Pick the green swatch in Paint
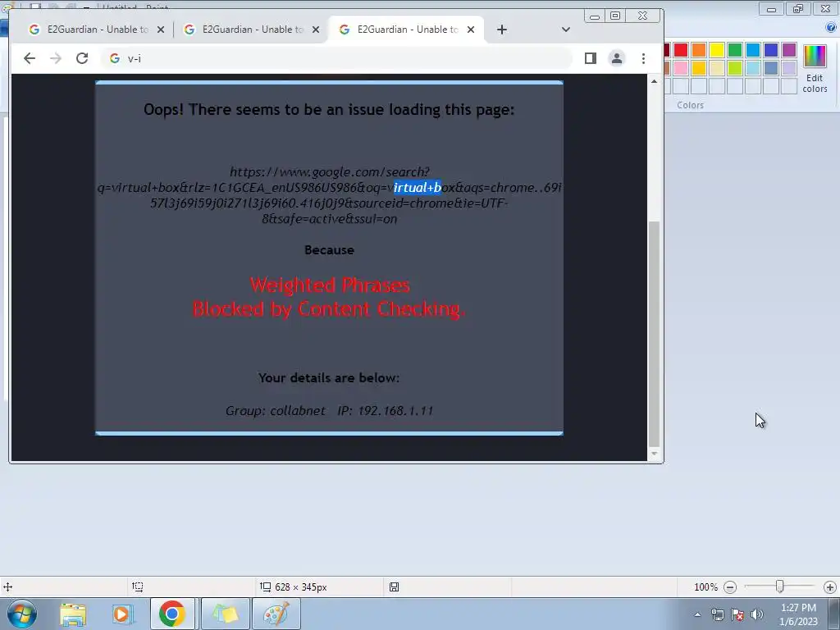 point(735,50)
